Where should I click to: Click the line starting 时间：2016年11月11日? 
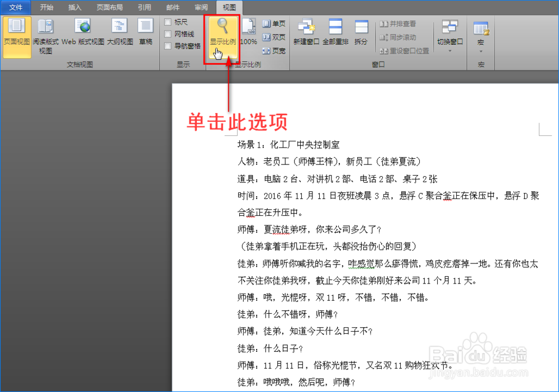(389, 196)
